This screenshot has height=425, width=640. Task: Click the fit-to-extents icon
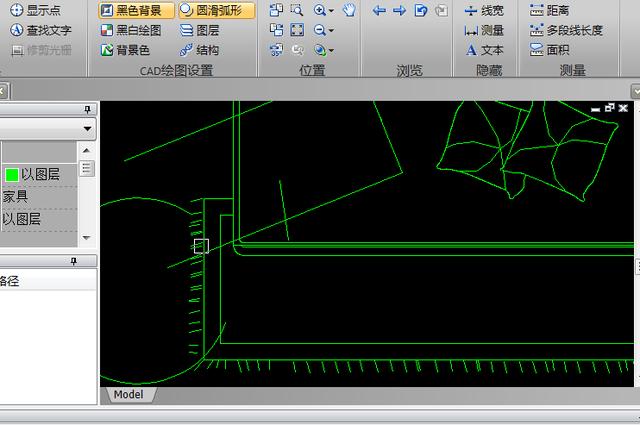coord(297,30)
